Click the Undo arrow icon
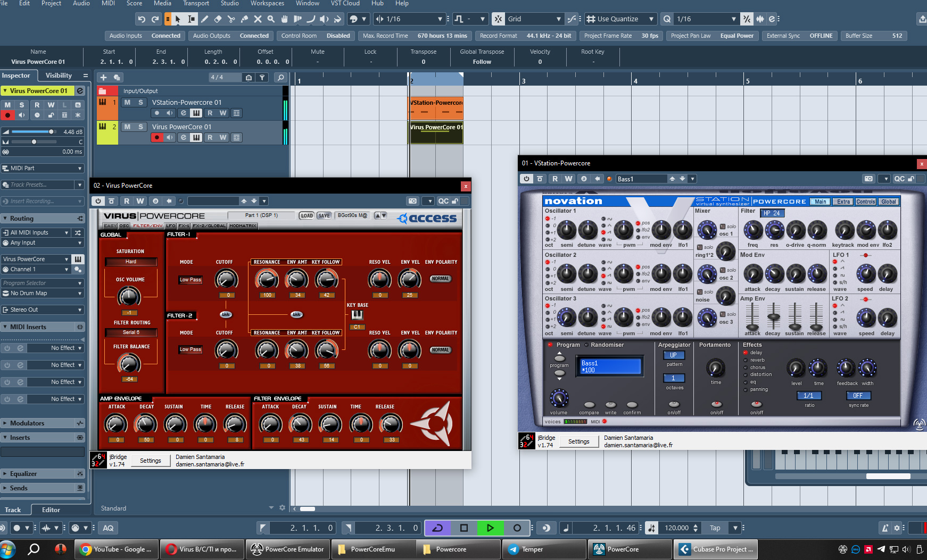927x560 pixels. [x=142, y=19]
